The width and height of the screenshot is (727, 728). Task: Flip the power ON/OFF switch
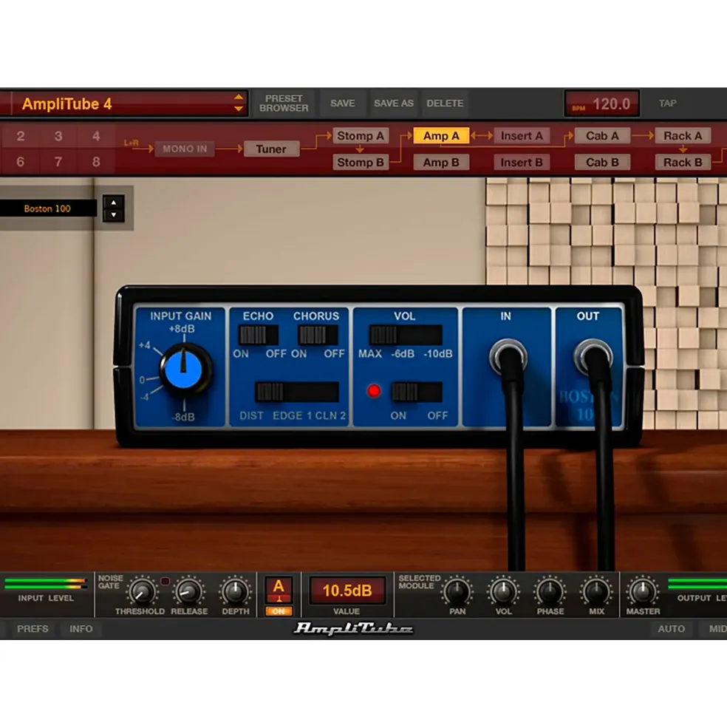tap(417, 392)
